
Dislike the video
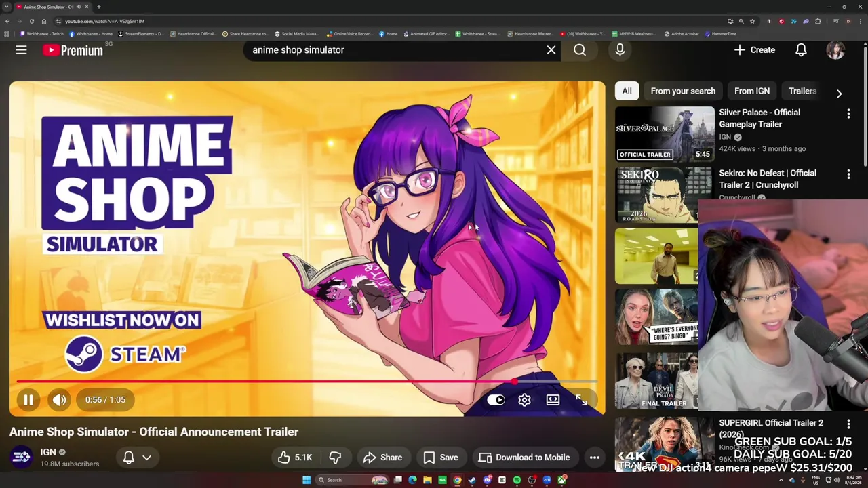pos(335,457)
